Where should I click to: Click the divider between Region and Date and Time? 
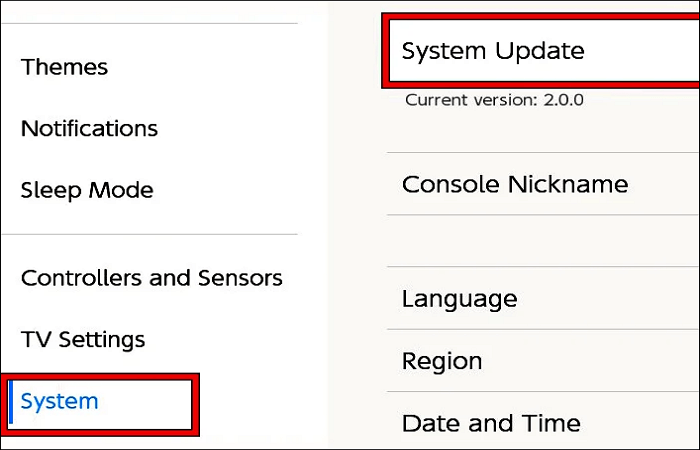pos(540,391)
